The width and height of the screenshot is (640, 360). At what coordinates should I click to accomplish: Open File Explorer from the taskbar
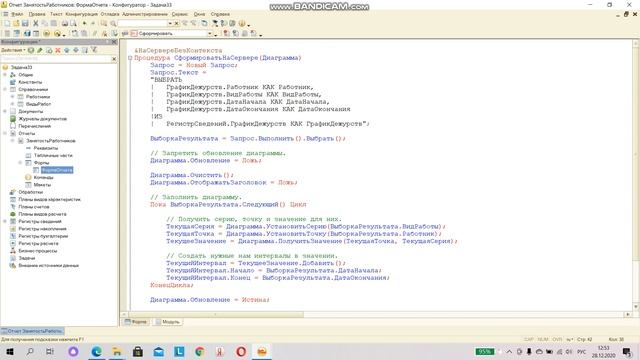(x=117, y=351)
